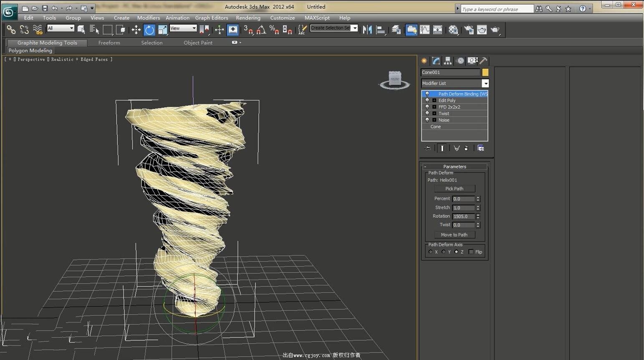The image size is (644, 360).
Task: Open the Rendering menu
Action: click(248, 18)
